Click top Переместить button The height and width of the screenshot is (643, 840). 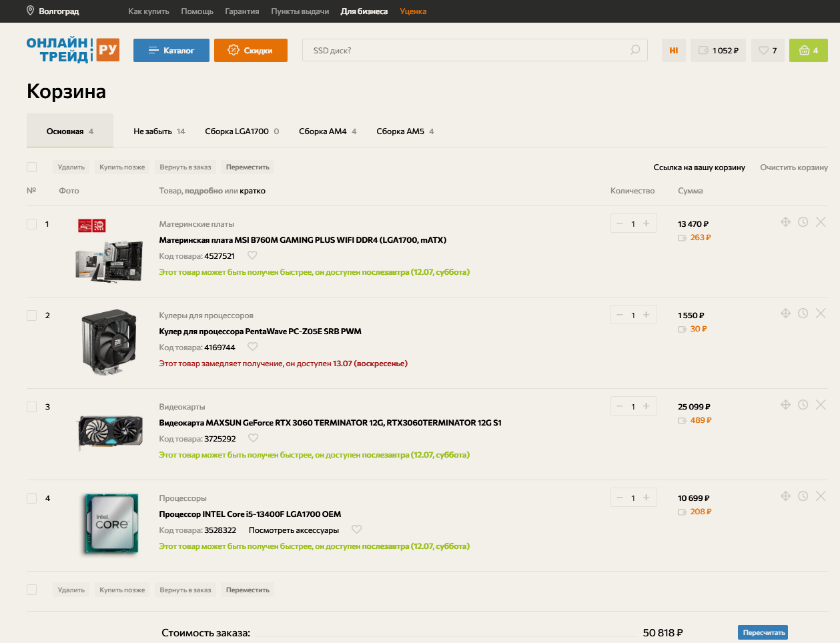point(248,167)
